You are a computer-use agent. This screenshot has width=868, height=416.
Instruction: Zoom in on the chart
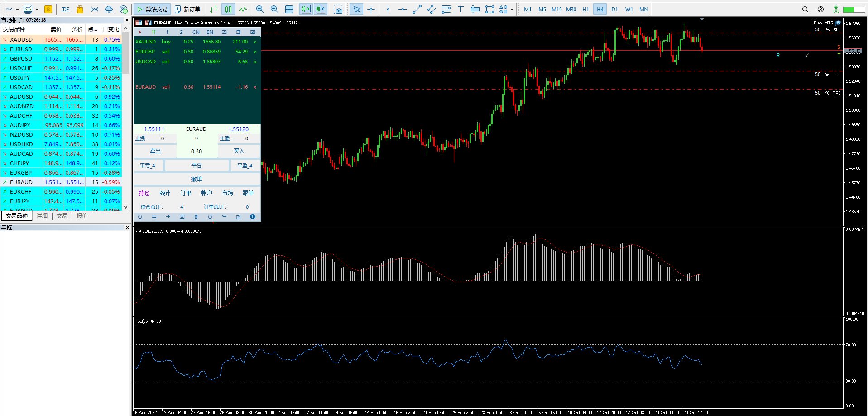click(x=259, y=9)
